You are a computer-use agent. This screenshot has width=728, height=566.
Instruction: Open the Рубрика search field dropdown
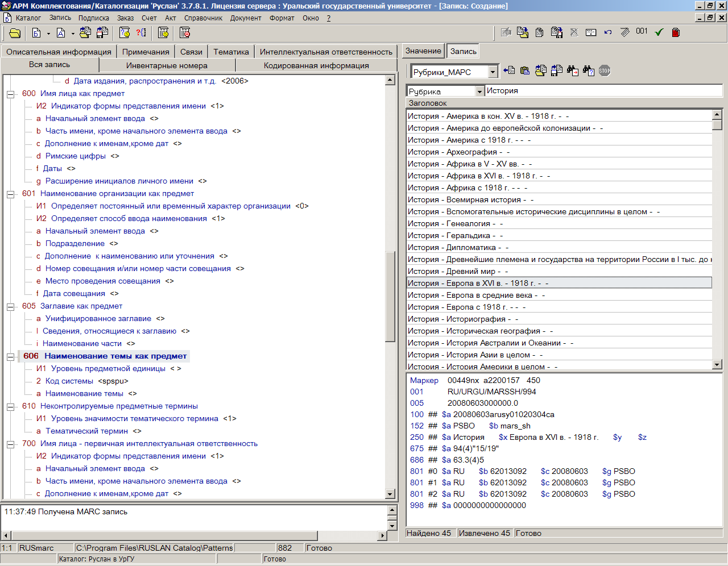coord(479,91)
